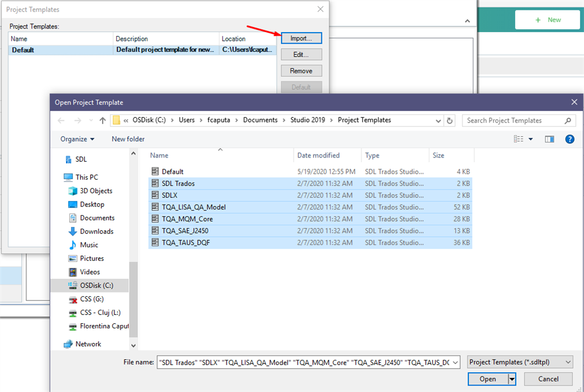Select OSDisk (C:) in the navigation pane
Viewport: 584px width, 392px height.
[91, 285]
